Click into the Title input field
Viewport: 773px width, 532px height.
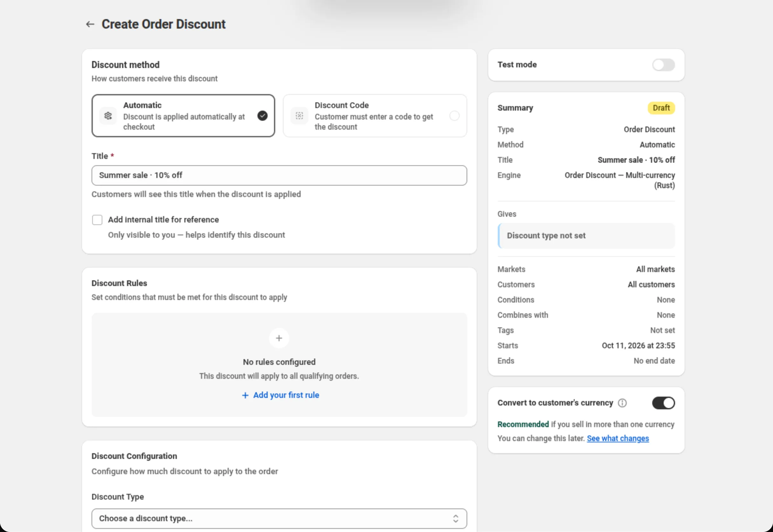(279, 175)
